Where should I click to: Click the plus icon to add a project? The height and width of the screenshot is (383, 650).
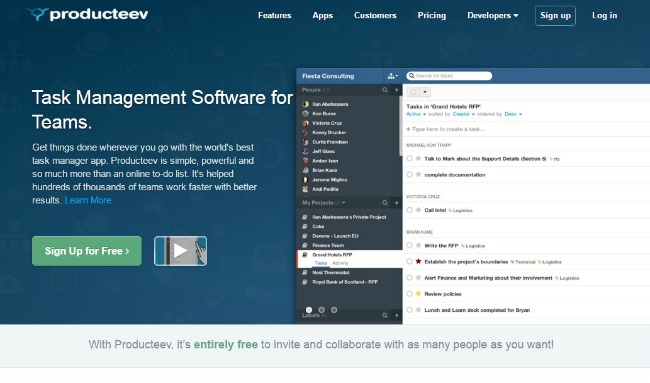pyautogui.click(x=396, y=203)
